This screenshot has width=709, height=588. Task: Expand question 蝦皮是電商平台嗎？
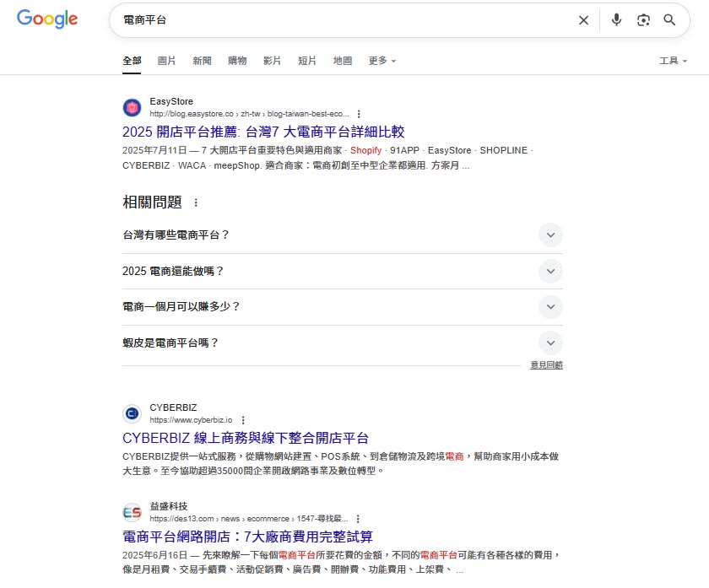tap(550, 343)
